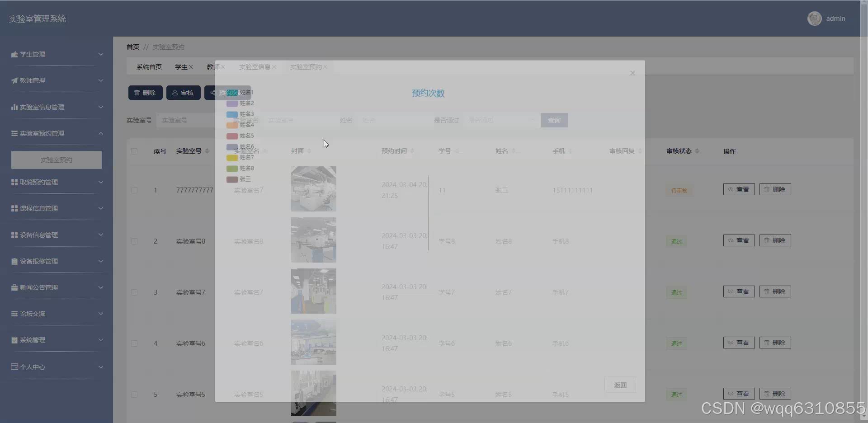
Task: Open cover thumbnail of row 实验室号8
Action: 314,240
